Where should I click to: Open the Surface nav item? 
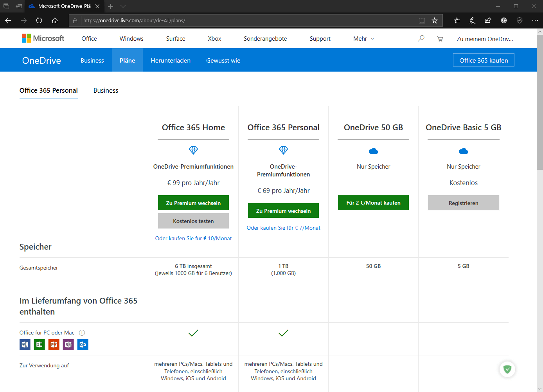point(176,39)
